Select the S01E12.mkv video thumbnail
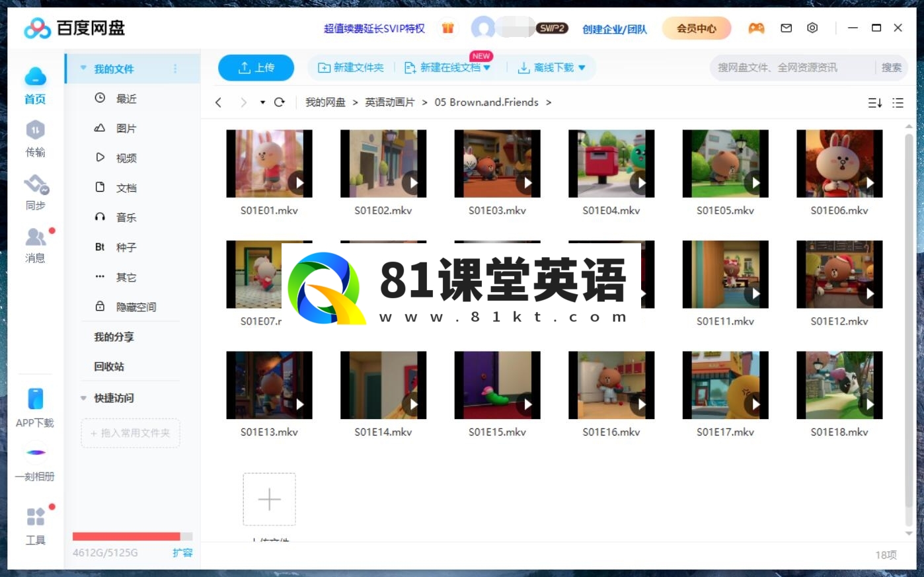Image resolution: width=924 pixels, height=577 pixels. click(x=839, y=274)
